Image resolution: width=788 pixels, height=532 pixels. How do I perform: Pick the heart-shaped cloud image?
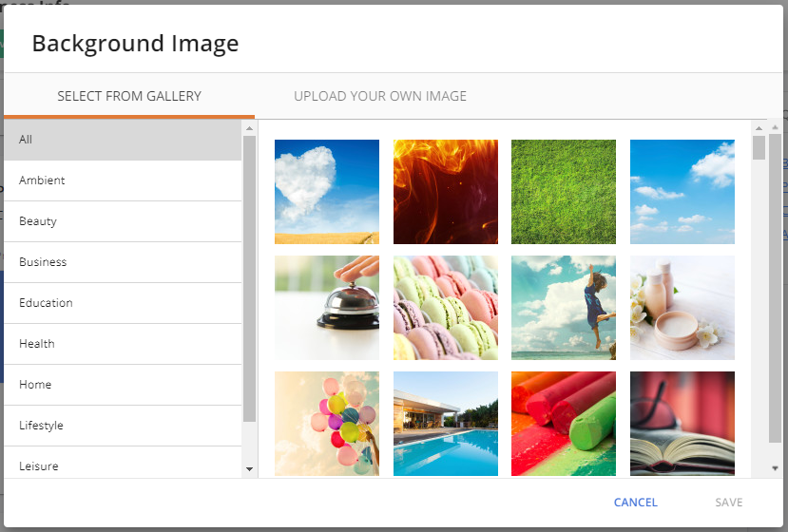(x=327, y=192)
